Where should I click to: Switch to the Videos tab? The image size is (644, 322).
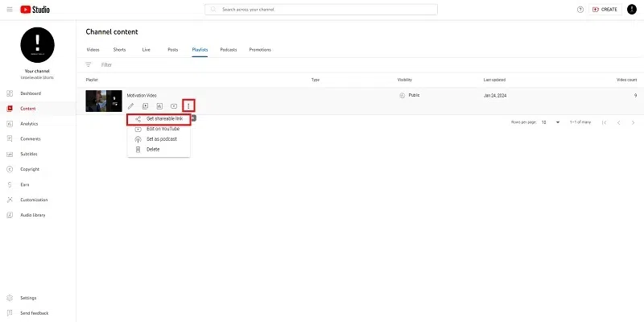click(93, 50)
